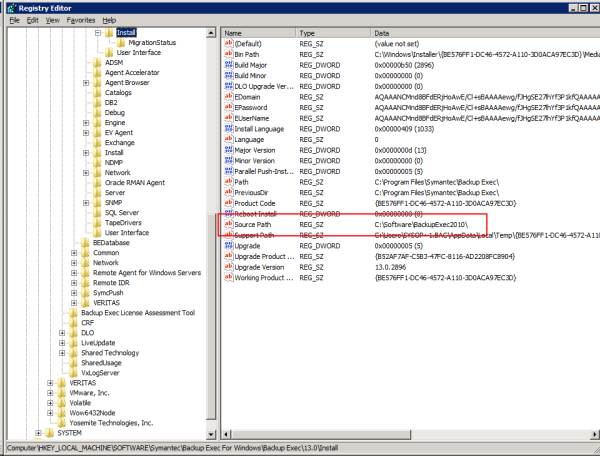
Task: Expand the Wow6432Node key
Action: coord(50,413)
